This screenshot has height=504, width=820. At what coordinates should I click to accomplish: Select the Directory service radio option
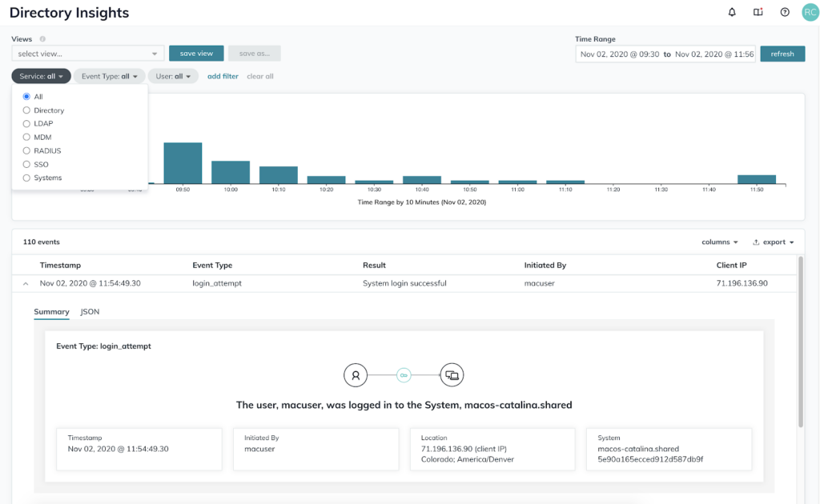tap(27, 110)
